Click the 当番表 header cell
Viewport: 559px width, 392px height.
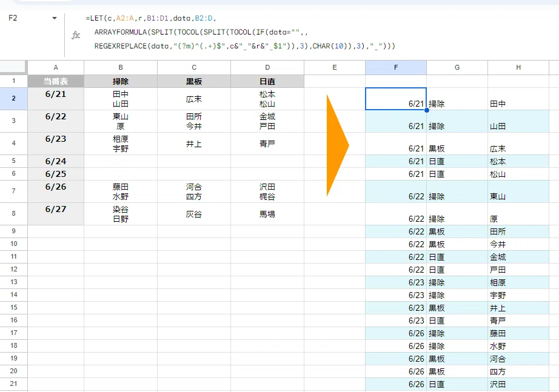pyautogui.click(x=56, y=81)
